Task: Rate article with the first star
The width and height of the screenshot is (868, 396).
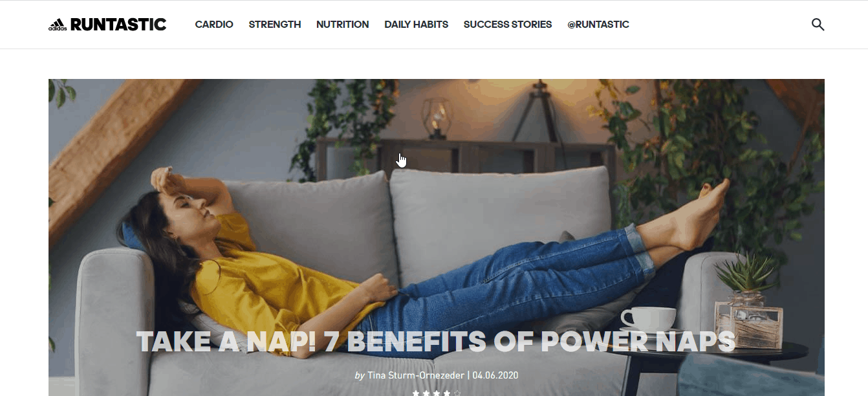Action: (x=416, y=392)
